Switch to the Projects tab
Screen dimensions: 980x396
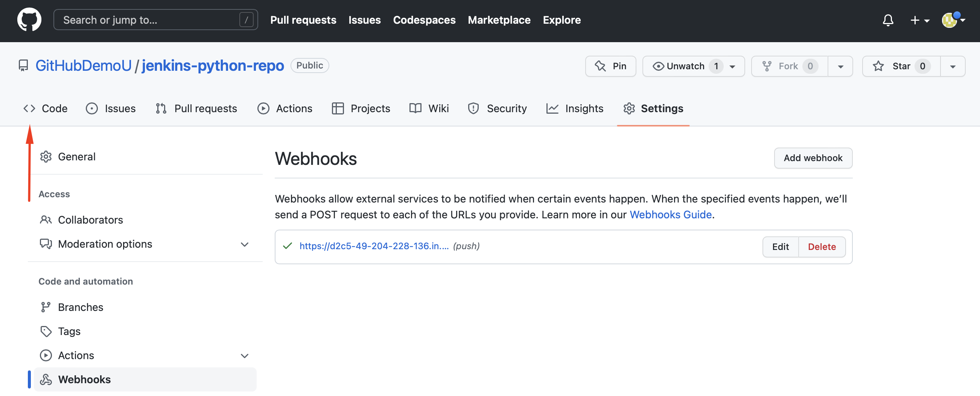coord(361,108)
